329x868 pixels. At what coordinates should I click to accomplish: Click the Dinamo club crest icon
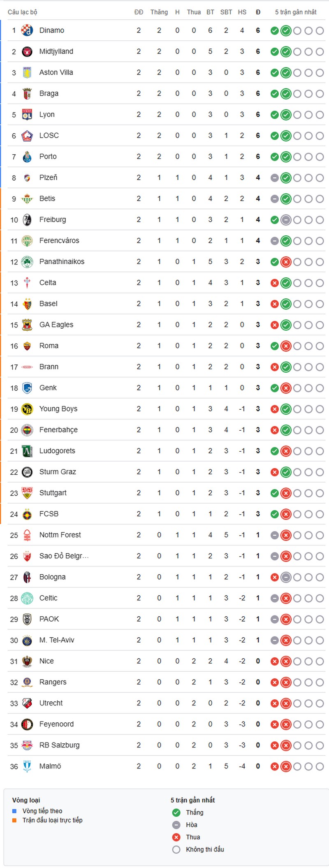(x=27, y=30)
